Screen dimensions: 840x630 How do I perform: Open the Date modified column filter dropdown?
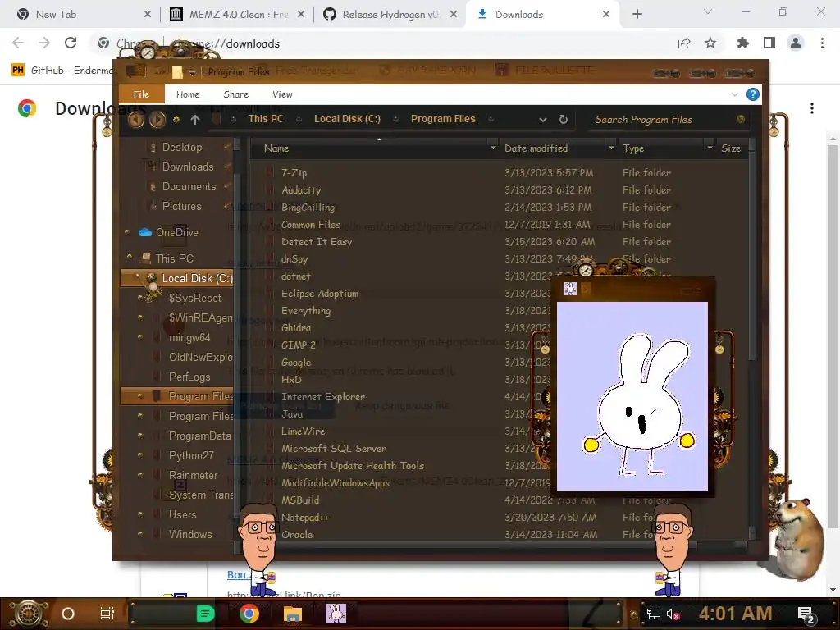pyautogui.click(x=611, y=148)
